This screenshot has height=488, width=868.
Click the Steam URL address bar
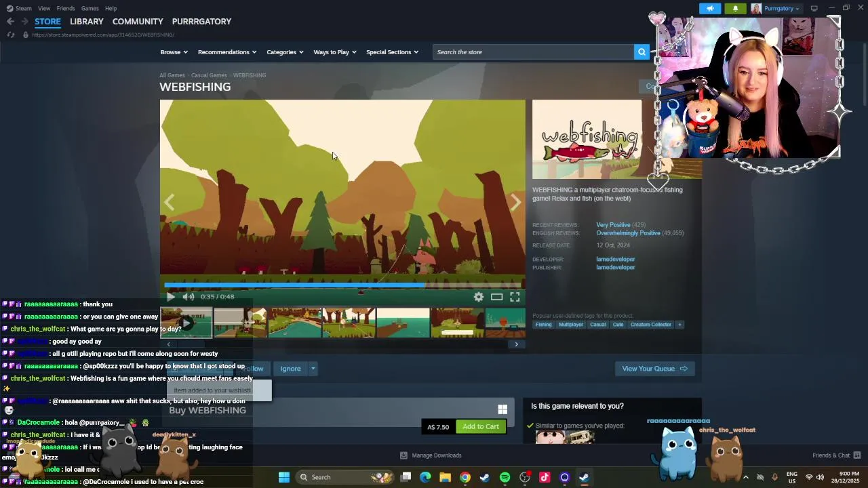[103, 35]
